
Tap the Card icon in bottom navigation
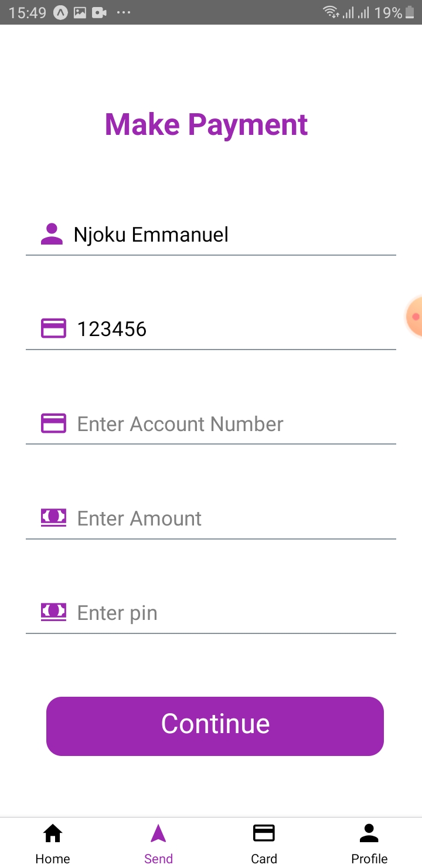click(264, 833)
